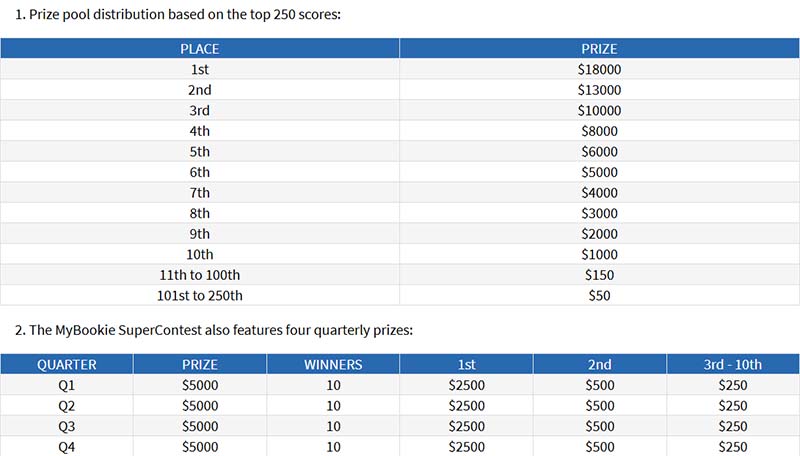The width and height of the screenshot is (800, 456).
Task: Click the 101st to 250th cell
Action: pyautogui.click(x=199, y=295)
